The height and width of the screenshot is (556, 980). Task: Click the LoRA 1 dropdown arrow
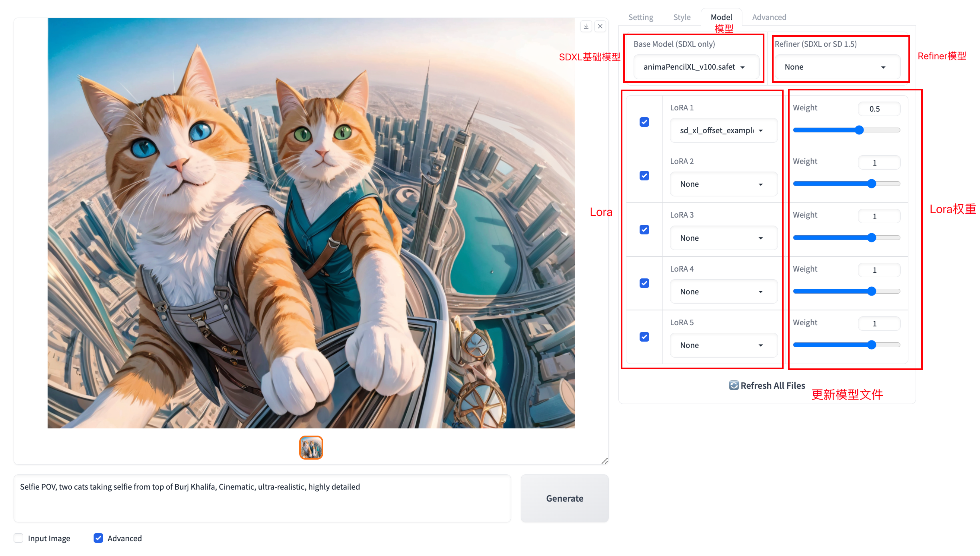coord(760,131)
